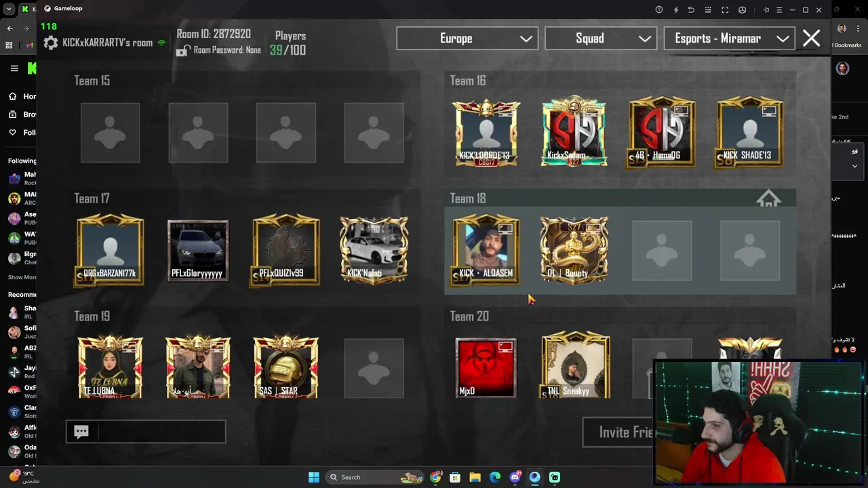Open Gameloop key mapping list icon
This screenshot has width=868, height=488.
point(708,9)
